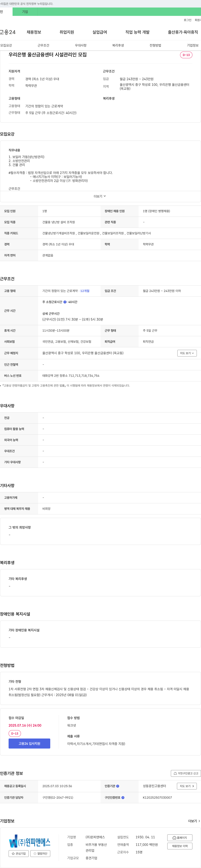Click bus routes 태화강역 2번 정류소 text
Image resolution: width=201 pixels, height=868 pixels.
pyautogui.click(x=71, y=376)
